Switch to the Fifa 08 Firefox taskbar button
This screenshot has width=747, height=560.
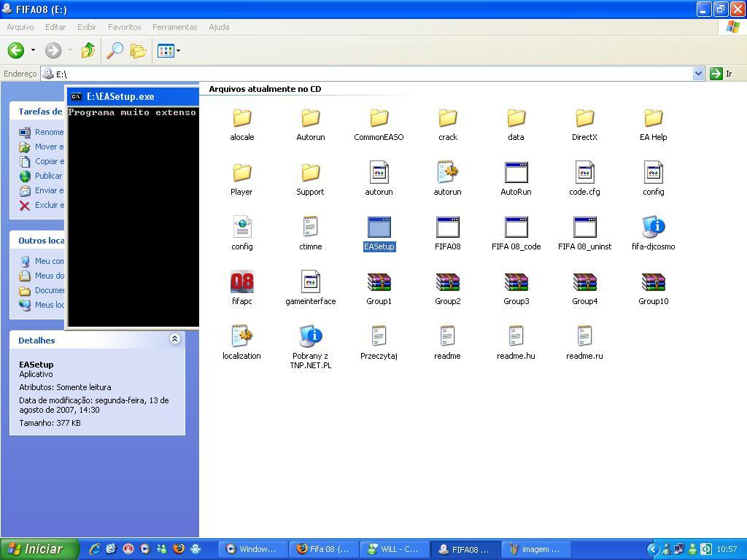(x=323, y=549)
